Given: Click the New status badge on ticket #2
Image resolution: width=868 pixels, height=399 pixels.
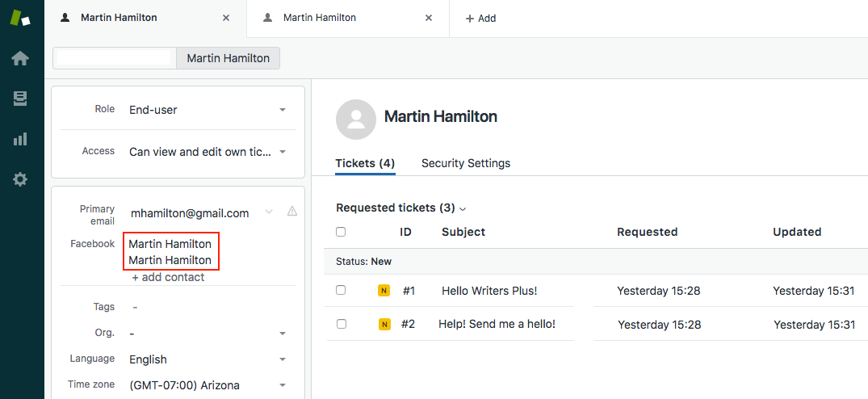Looking at the screenshot, I should 384,325.
